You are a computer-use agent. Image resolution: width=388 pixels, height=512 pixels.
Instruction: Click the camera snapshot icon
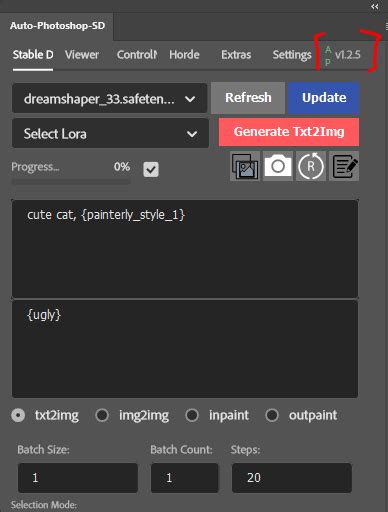tap(278, 166)
